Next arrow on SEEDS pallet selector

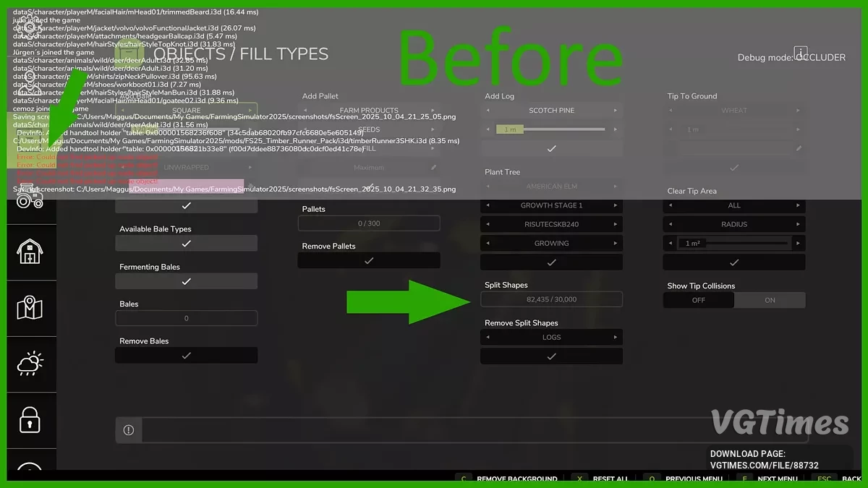click(433, 129)
